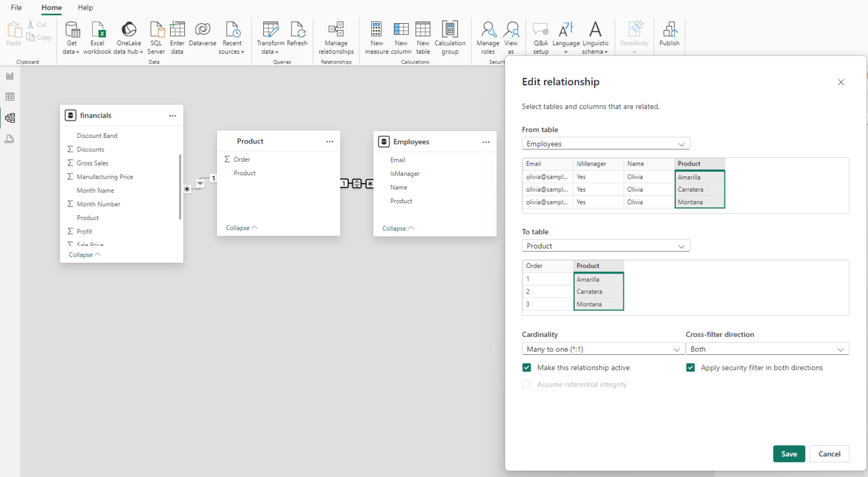The width and height of the screenshot is (868, 477).
Task: Switch to Report view in left sidebar
Action: 10,75
